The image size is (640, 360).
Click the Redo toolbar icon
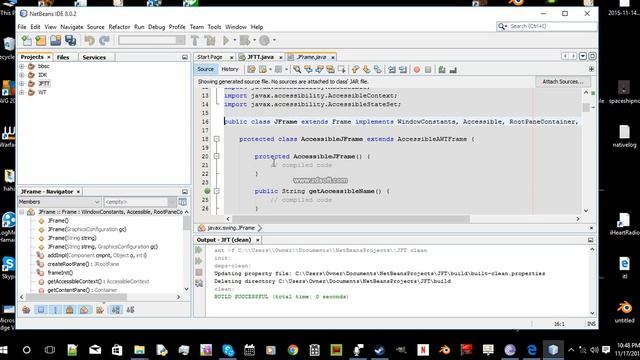pos(104,40)
